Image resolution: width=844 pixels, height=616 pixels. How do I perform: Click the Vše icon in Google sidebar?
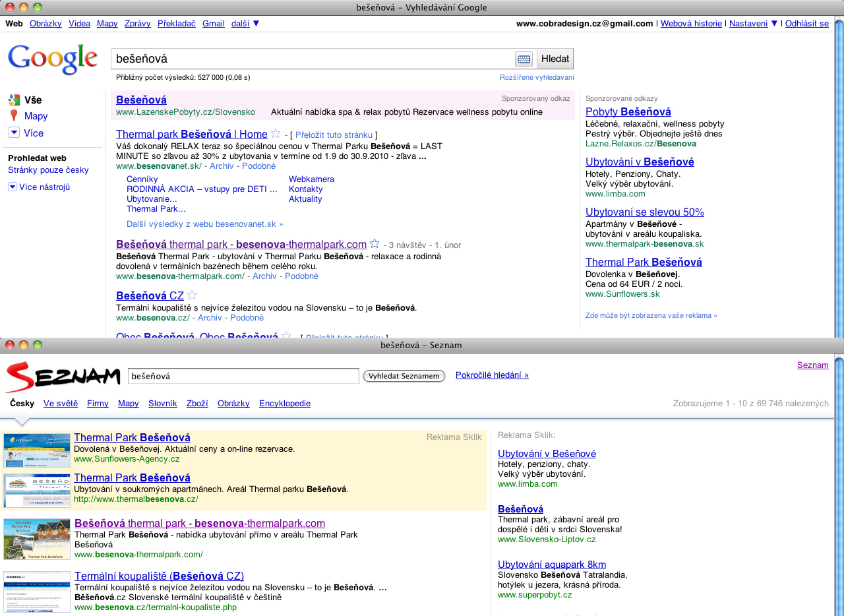tap(14, 100)
